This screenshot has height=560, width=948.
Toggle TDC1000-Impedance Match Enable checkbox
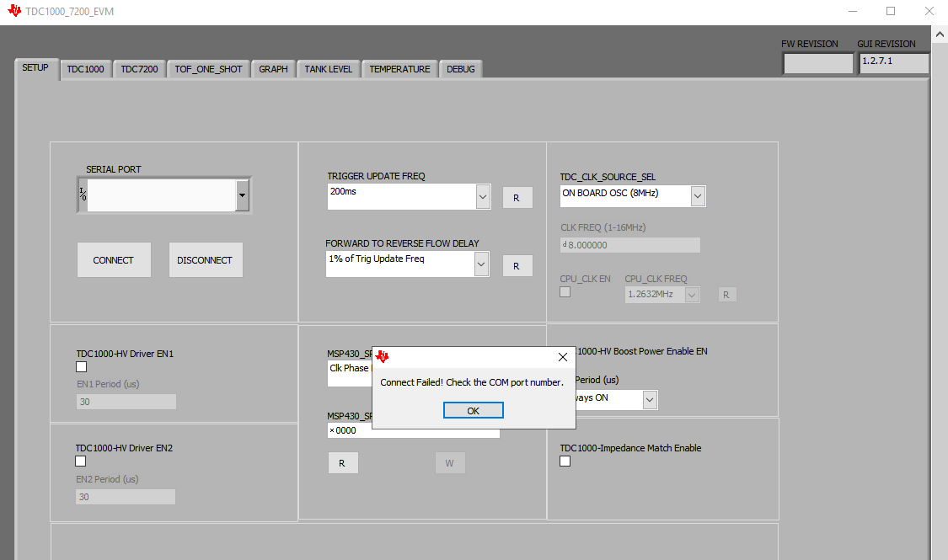click(565, 461)
